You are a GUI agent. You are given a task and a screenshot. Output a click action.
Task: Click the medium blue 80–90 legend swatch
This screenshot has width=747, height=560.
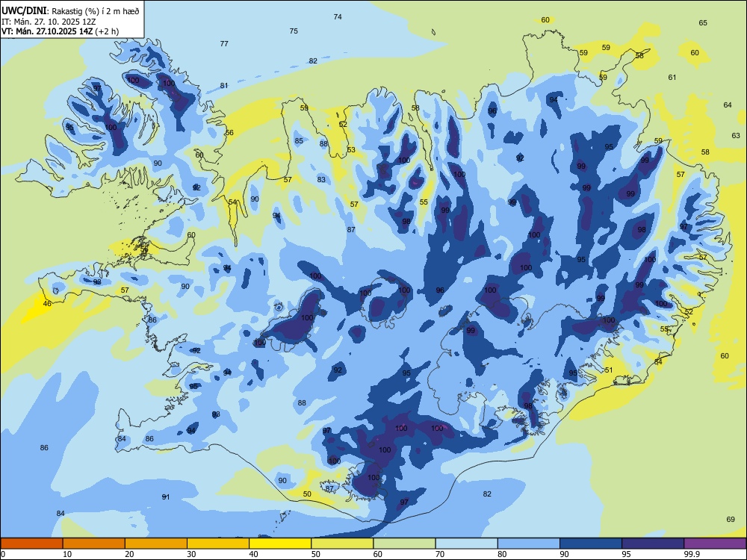[529, 544]
